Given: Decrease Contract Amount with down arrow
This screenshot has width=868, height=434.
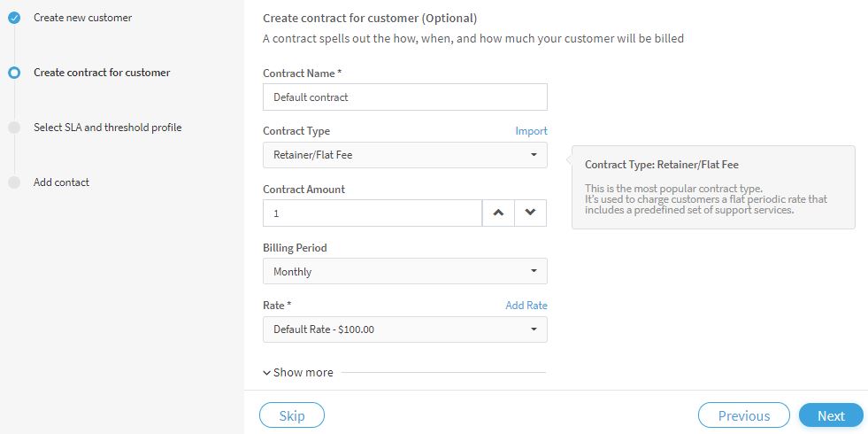Looking at the screenshot, I should pos(530,213).
